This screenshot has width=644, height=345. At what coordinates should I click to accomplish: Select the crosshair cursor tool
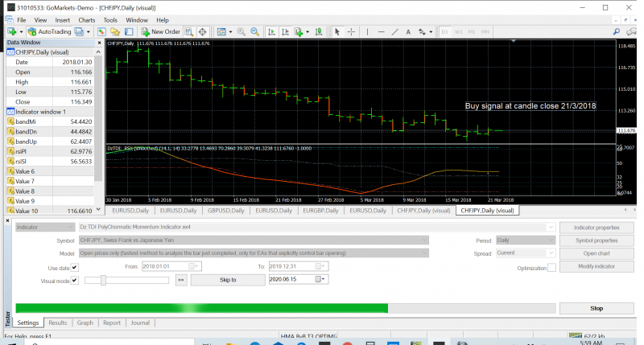click(x=350, y=31)
